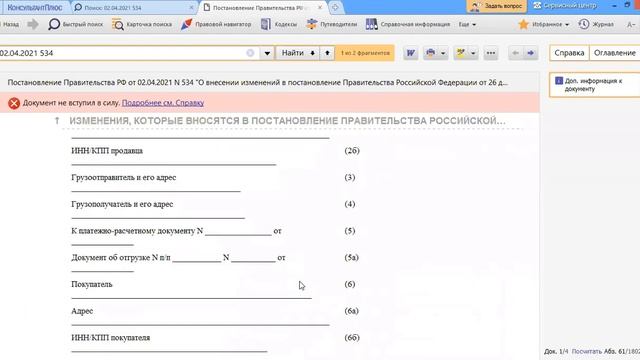Clear the search field text
This screenshot has height=360, width=640.
point(250,53)
